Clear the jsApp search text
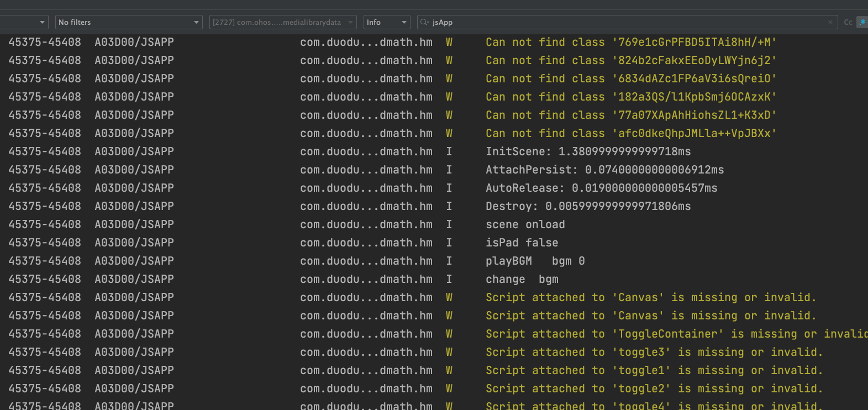The image size is (868, 410). [830, 23]
